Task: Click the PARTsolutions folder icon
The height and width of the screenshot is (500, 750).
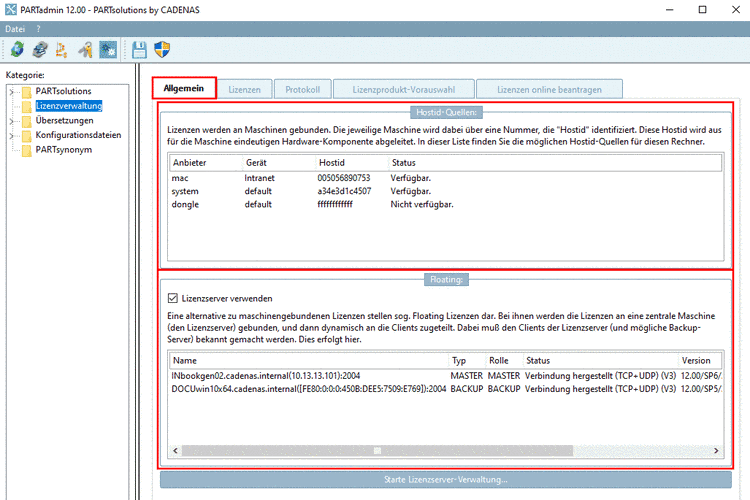Action: [x=27, y=91]
